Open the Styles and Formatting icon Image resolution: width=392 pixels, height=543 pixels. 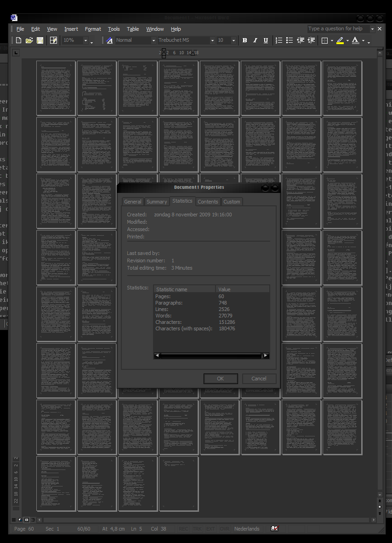point(109,40)
